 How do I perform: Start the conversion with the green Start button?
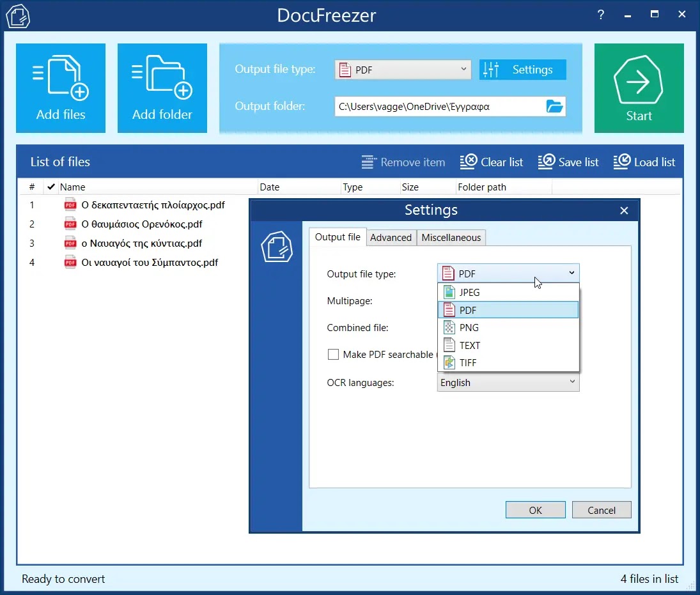click(x=639, y=88)
